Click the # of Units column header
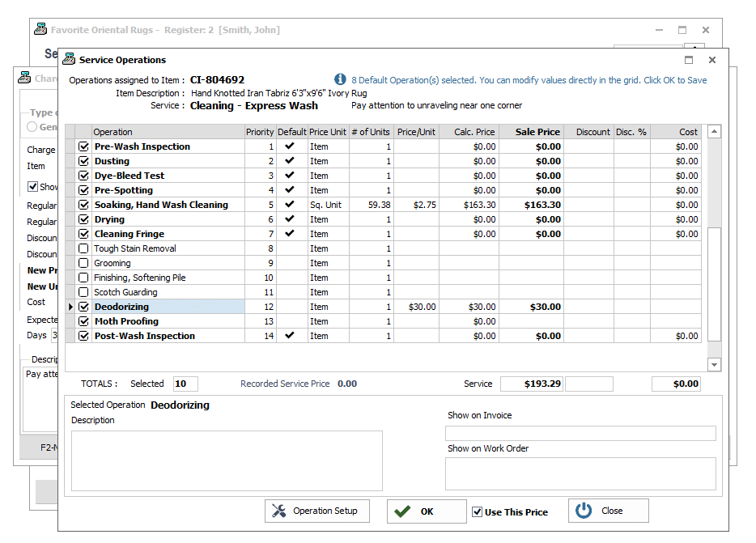 point(371,132)
